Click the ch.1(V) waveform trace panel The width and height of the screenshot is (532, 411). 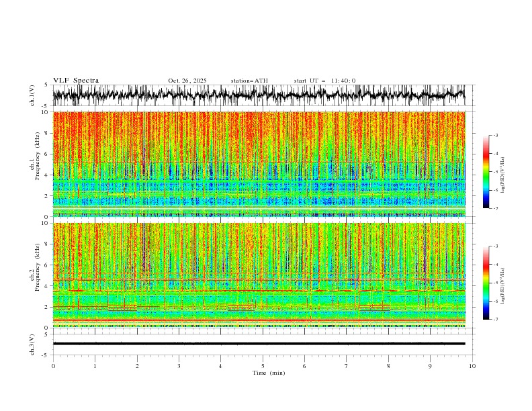point(264,95)
